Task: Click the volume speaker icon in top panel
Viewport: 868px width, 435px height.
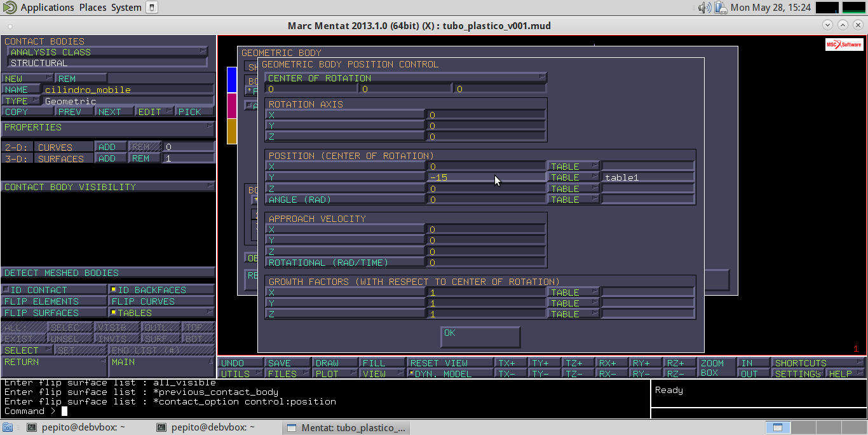Action: pos(705,8)
